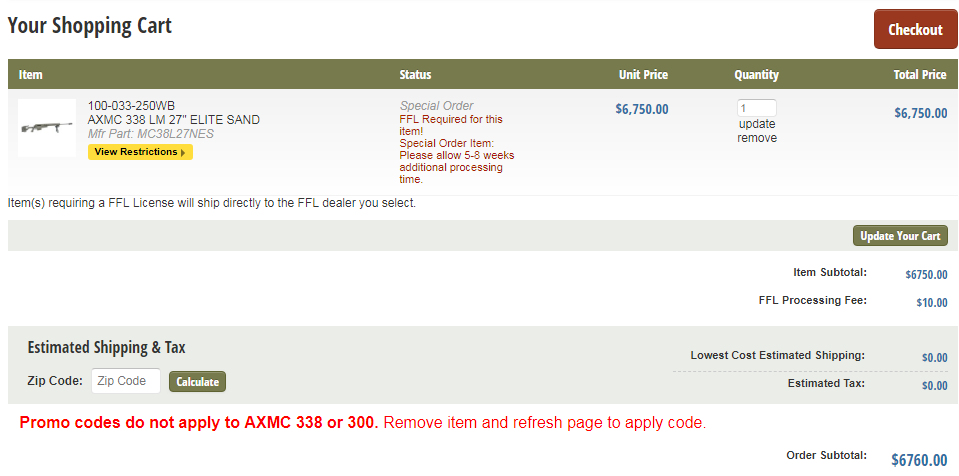Click the Item column header
The width and height of the screenshot is (959, 476).
pyautogui.click(x=31, y=75)
